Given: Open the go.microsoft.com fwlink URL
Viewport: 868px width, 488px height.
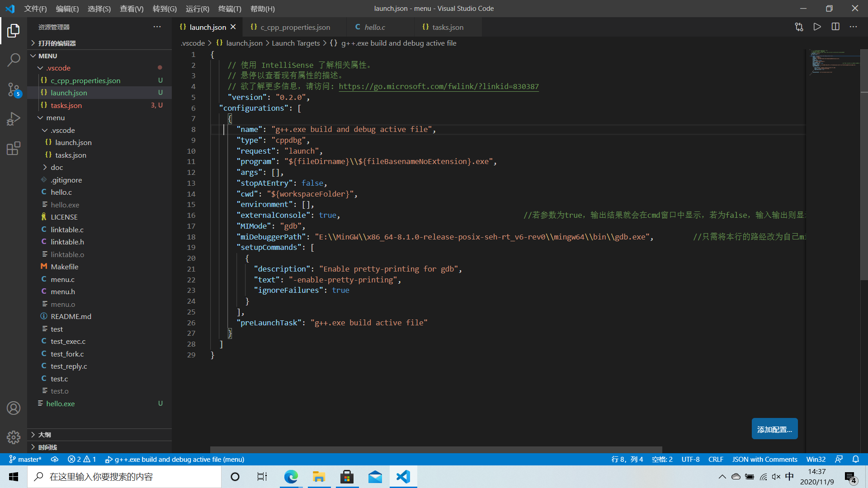Looking at the screenshot, I should [x=439, y=86].
